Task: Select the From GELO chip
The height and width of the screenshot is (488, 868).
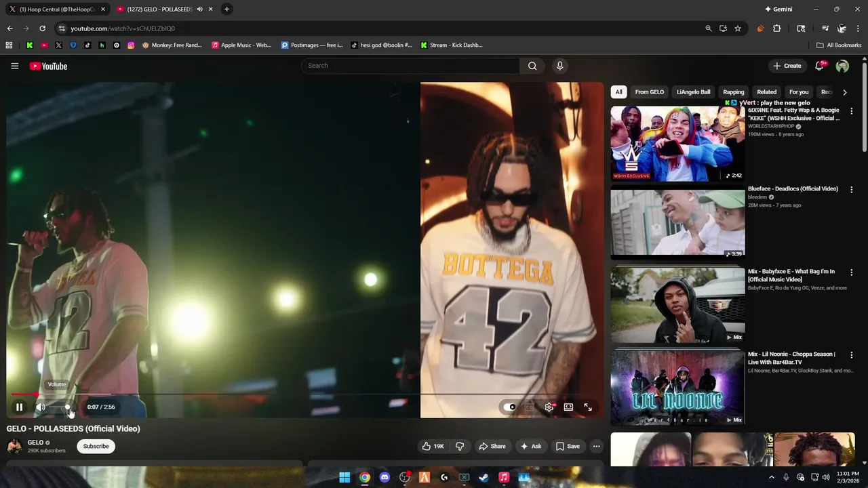Action: [x=649, y=92]
